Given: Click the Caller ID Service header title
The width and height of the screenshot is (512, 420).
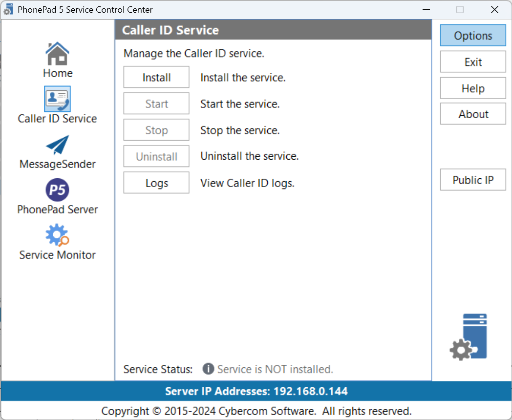Looking at the screenshot, I should coord(171,30).
